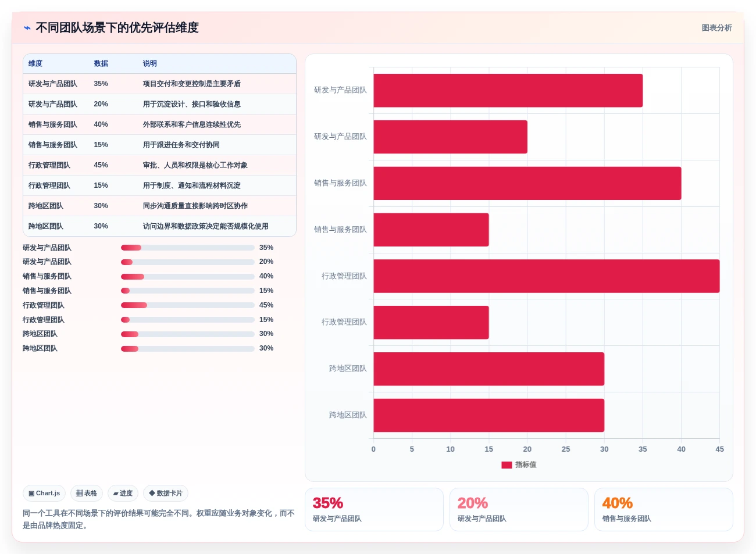The height and width of the screenshot is (554, 756).
Task: Click the 销售与服务团队 chart bar reaching 40
Action: [x=527, y=184]
